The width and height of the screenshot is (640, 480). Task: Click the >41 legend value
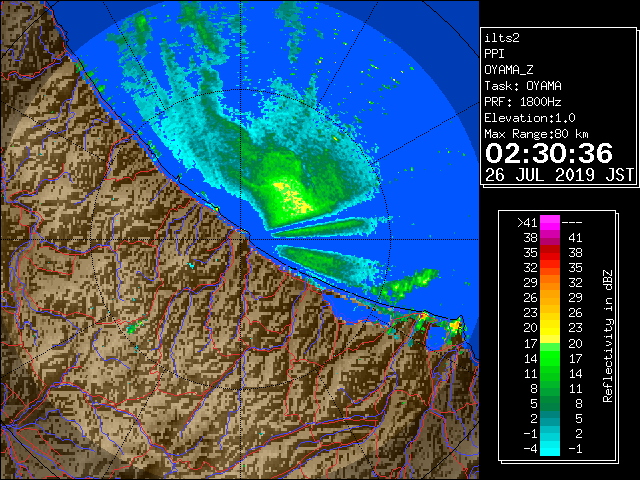coord(527,223)
